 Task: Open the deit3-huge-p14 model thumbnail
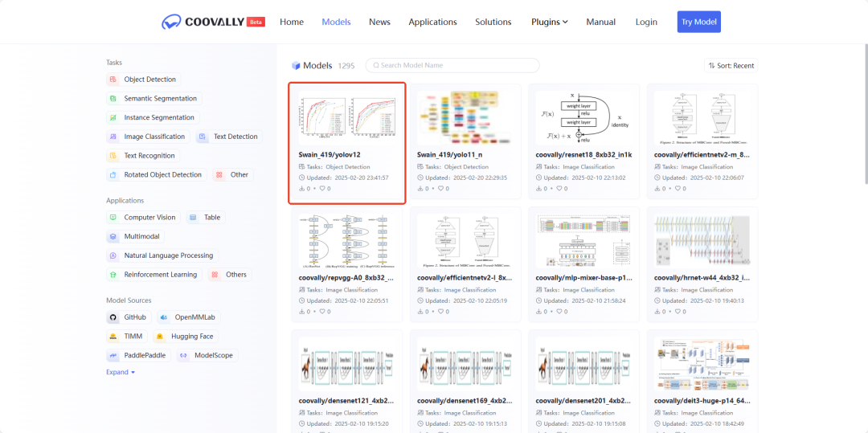point(702,363)
